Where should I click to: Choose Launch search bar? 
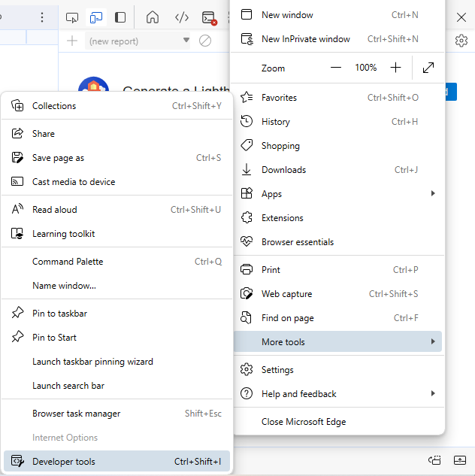(x=116, y=386)
